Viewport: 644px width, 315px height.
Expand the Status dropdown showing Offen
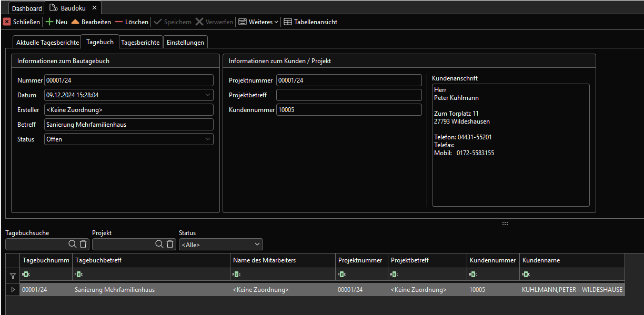pos(207,139)
